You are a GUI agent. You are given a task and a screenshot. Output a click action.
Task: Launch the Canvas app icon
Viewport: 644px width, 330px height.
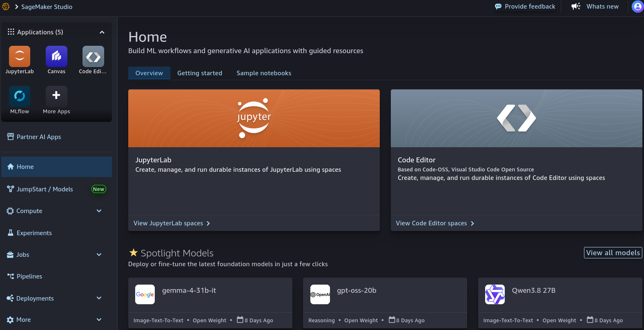(56, 56)
